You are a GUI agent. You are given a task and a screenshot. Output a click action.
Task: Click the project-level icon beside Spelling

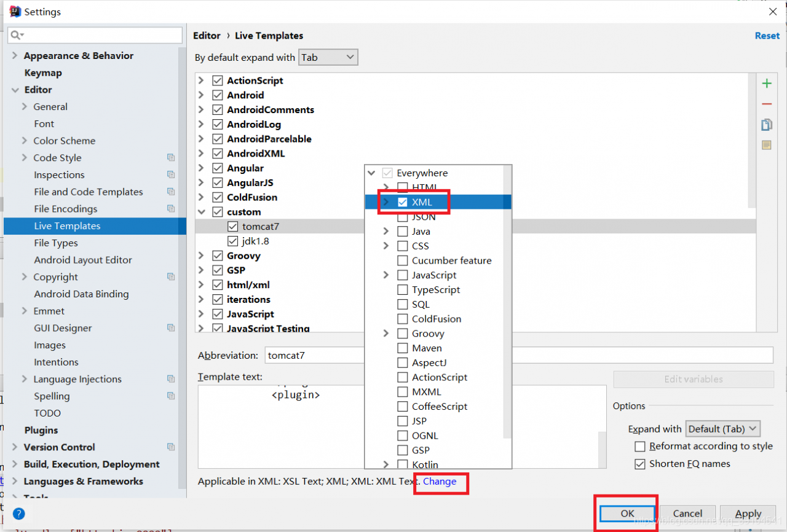click(x=171, y=396)
